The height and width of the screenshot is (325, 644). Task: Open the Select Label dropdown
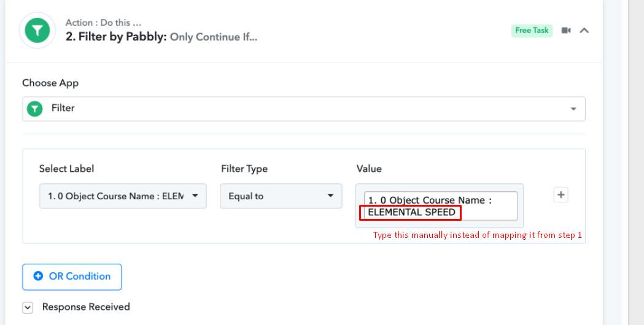click(x=123, y=196)
